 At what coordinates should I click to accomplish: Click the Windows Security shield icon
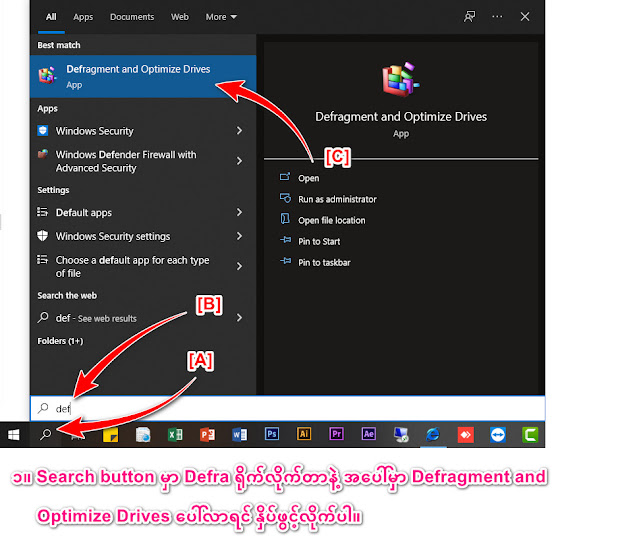(x=43, y=130)
